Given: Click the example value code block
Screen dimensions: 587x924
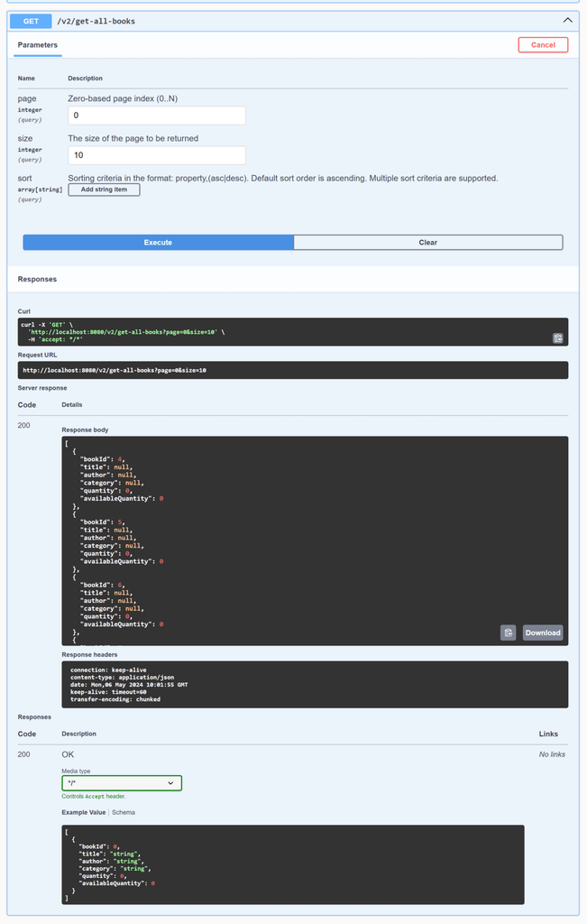Looking at the screenshot, I should tap(293, 864).
